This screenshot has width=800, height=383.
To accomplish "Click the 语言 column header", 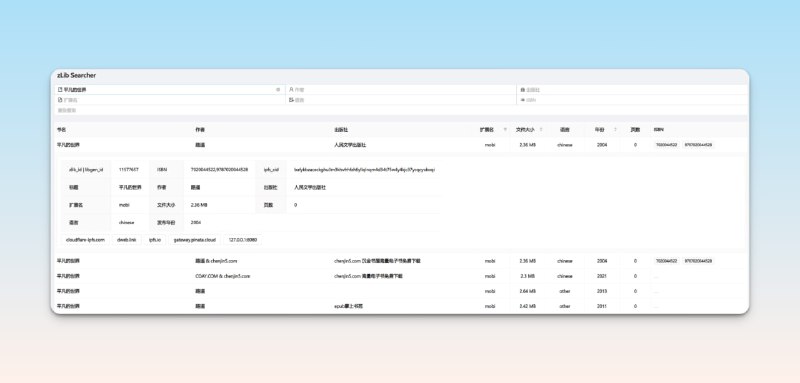I will pos(564,130).
